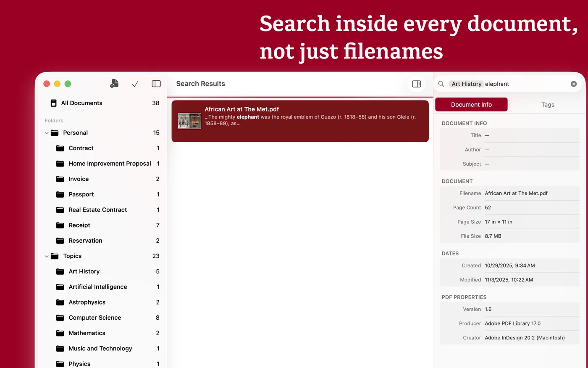Click the green zoom window button
Viewport: 588px width, 368px height.
click(68, 84)
